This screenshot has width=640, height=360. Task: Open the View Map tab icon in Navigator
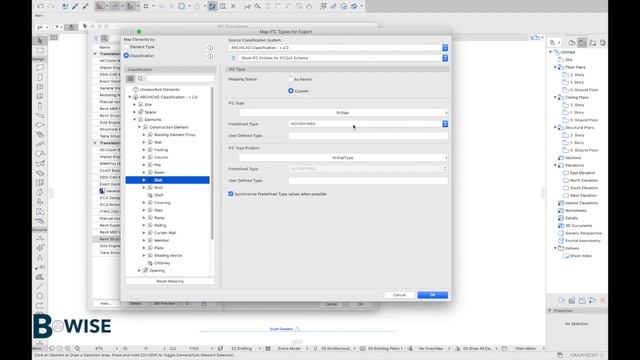point(582,42)
